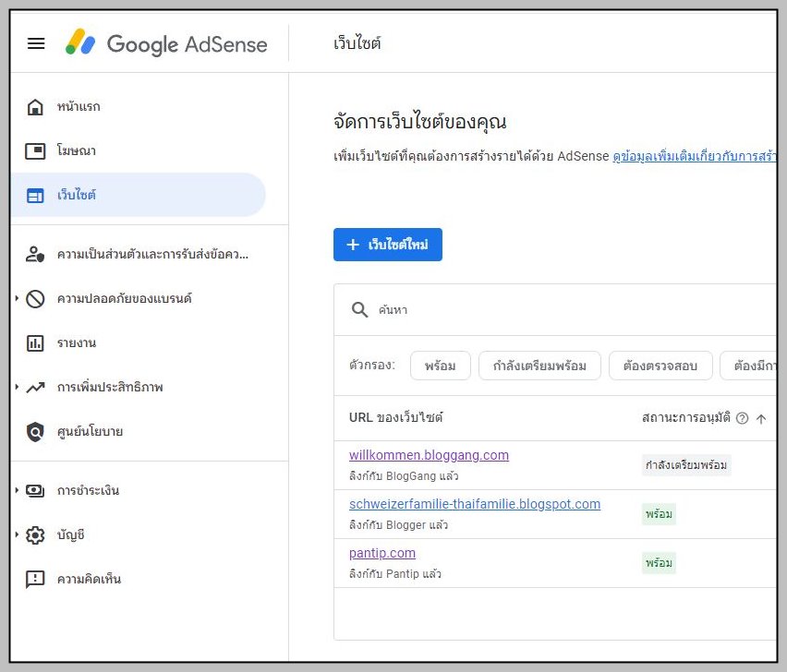Click the URL ของเว็บไซต์ column header
The width and height of the screenshot is (787, 672).
[395, 418]
